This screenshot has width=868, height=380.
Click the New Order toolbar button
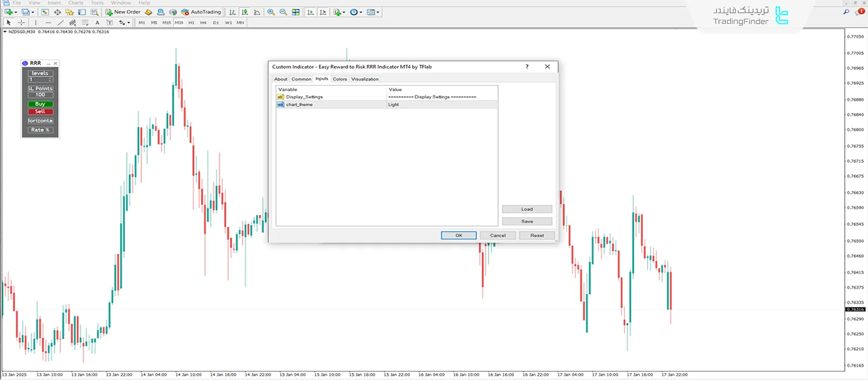pos(123,12)
